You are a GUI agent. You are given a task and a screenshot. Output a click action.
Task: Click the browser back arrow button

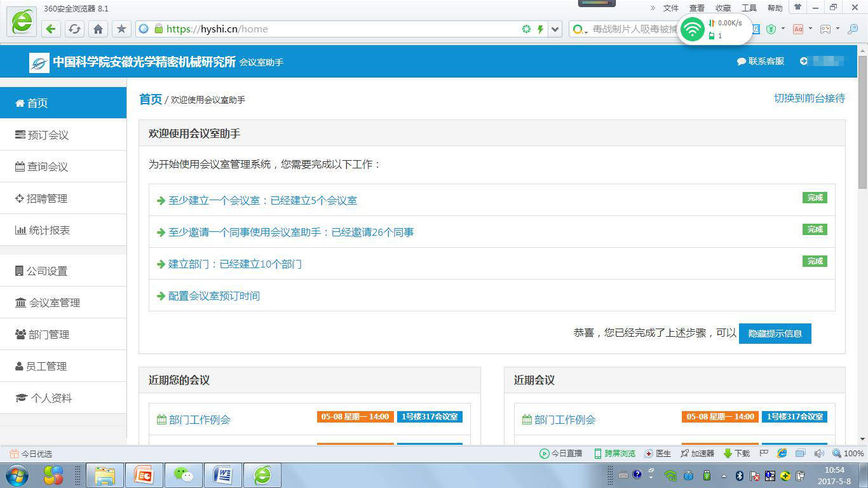coord(51,29)
